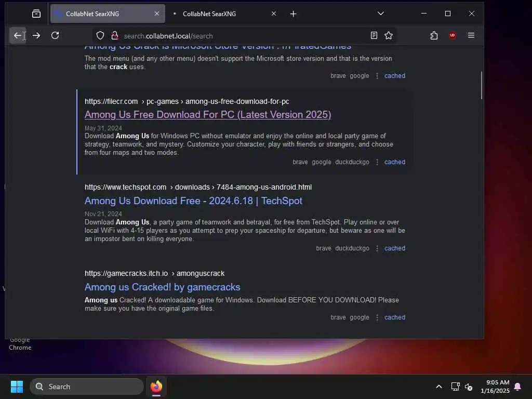Open the clock showing 9:05 AM
Viewport: 532px width, 399px height.
pyautogui.click(x=495, y=387)
